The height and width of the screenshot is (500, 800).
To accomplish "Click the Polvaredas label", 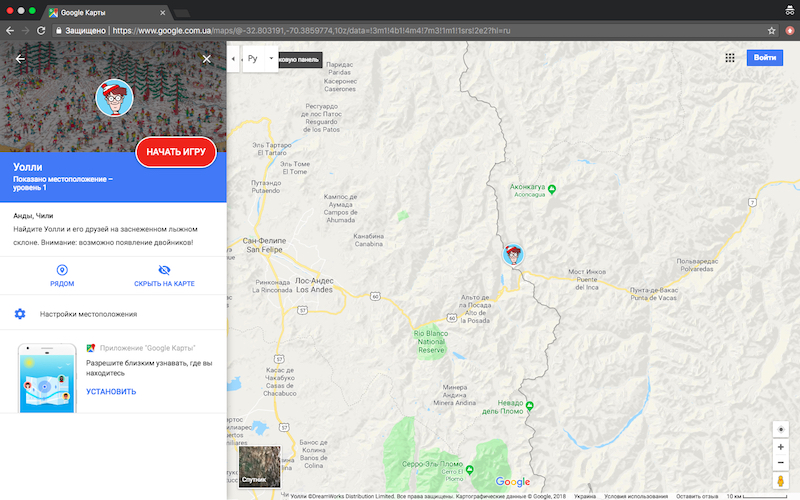I will coord(697,265).
